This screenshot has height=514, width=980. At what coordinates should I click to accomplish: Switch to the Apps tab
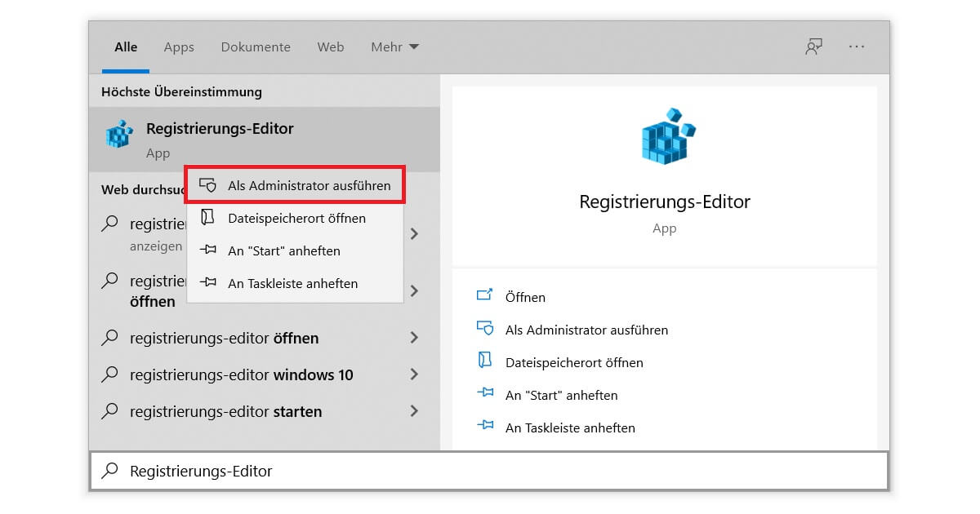[179, 47]
